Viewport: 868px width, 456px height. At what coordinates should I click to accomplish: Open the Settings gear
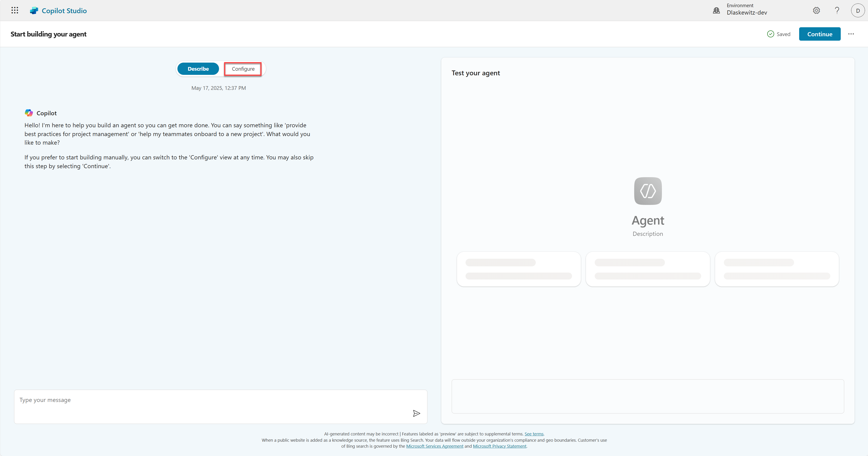coord(816,10)
